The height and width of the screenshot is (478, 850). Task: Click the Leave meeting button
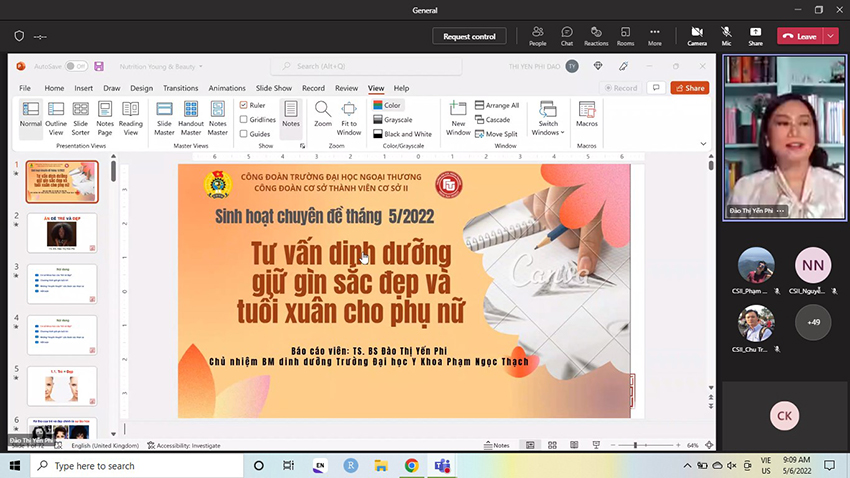pos(800,36)
